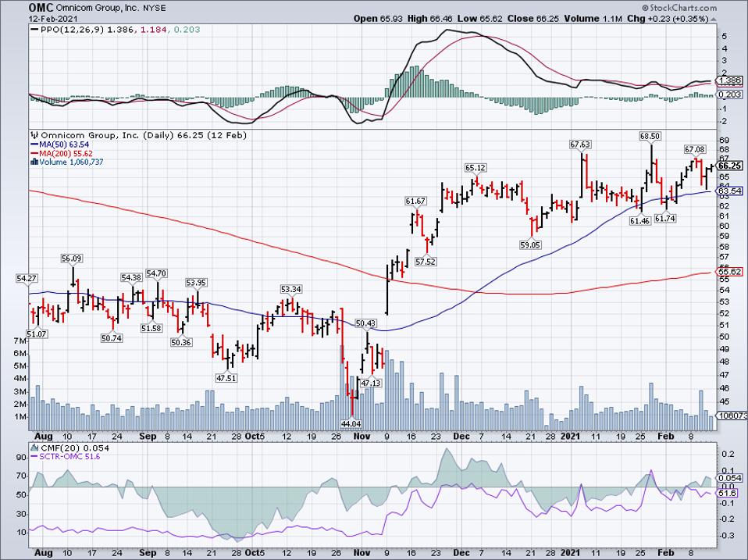748x560 pixels.
Task: Click the 68.50 peak price label
Action: 650,136
